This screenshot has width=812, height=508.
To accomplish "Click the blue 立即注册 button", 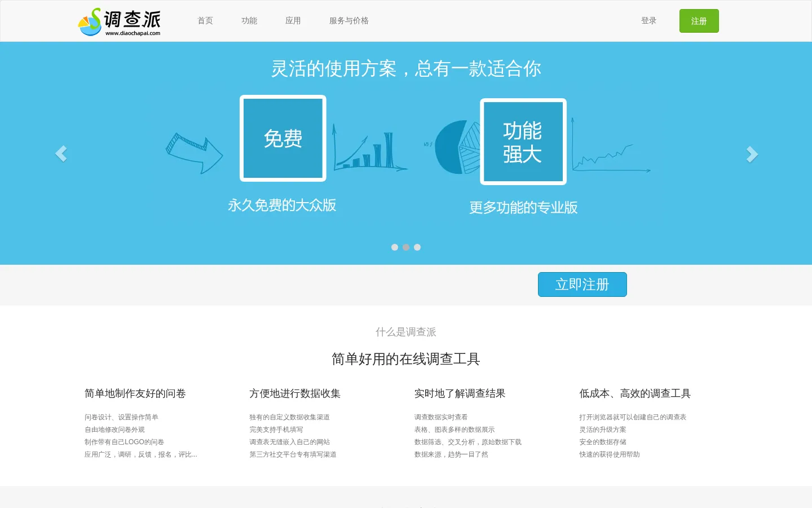I will (x=582, y=284).
